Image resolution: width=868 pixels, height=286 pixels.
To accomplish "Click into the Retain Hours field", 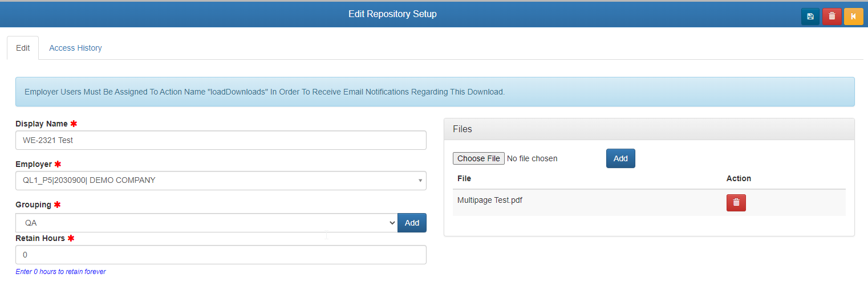I will pos(221,255).
